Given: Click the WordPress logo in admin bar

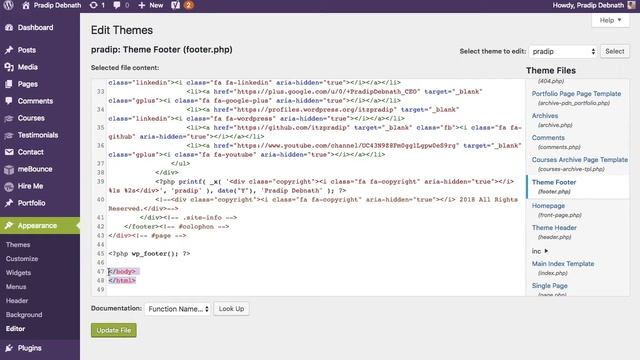Looking at the screenshot, I should click(9, 5).
